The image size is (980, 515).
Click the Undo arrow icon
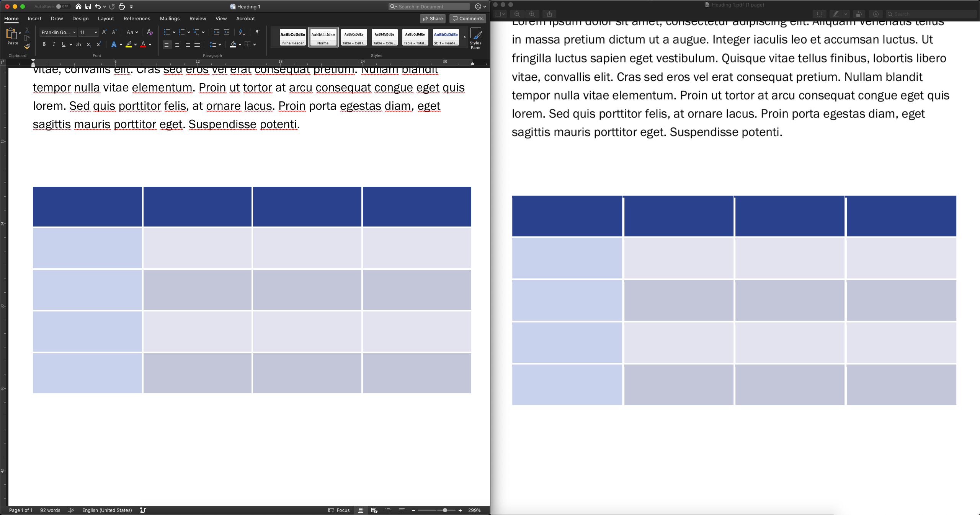[98, 7]
